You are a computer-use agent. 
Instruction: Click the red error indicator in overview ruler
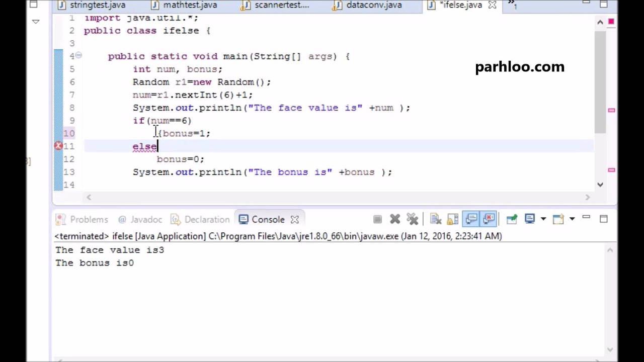[x=611, y=22]
